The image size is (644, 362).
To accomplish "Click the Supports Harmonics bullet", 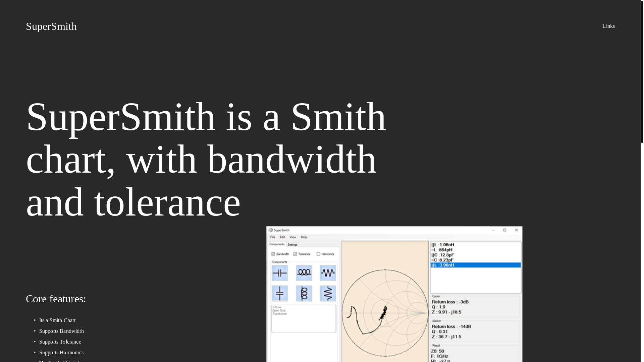I will pos(61,353).
